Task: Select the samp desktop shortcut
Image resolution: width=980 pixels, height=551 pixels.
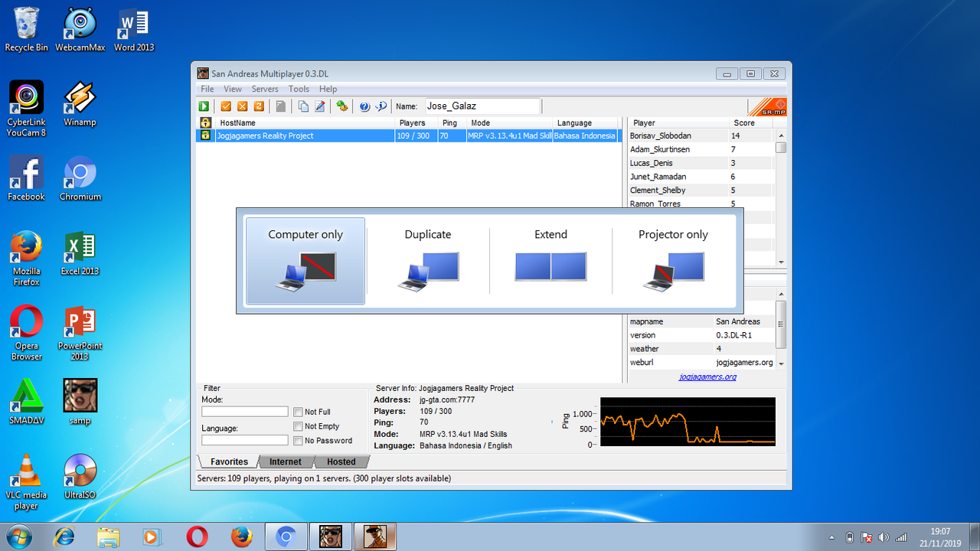Action: (80, 402)
